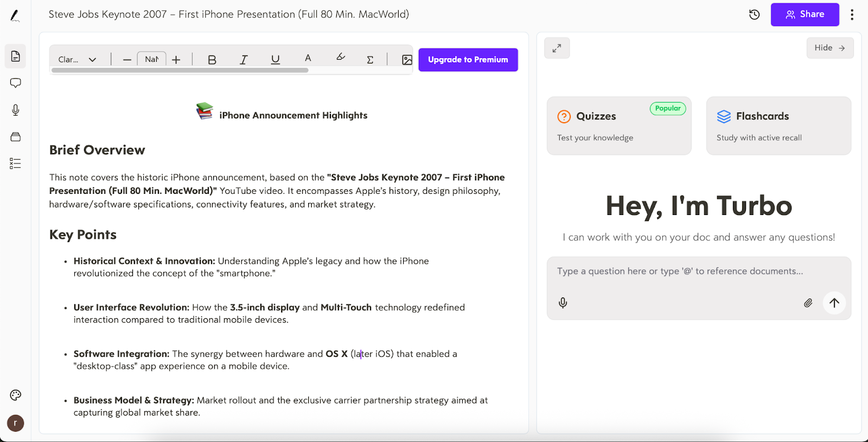
Task: Click the "3.5-inch display" bold text
Action: tap(265, 307)
